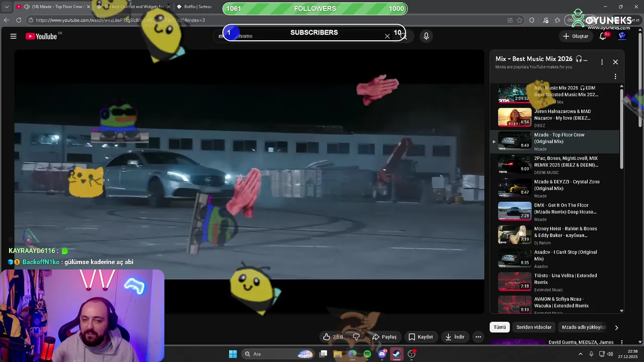
Task: Switch to the BotRix Sorteos tab
Action: 198,7
